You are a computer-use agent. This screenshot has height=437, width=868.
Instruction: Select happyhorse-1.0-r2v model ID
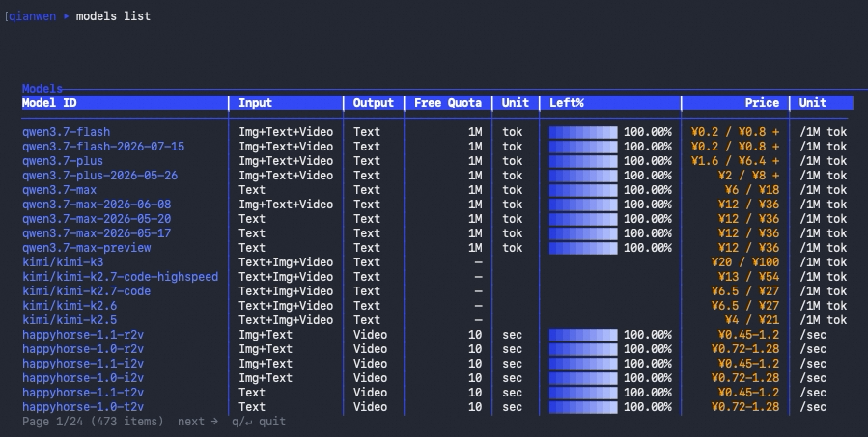click(x=83, y=348)
